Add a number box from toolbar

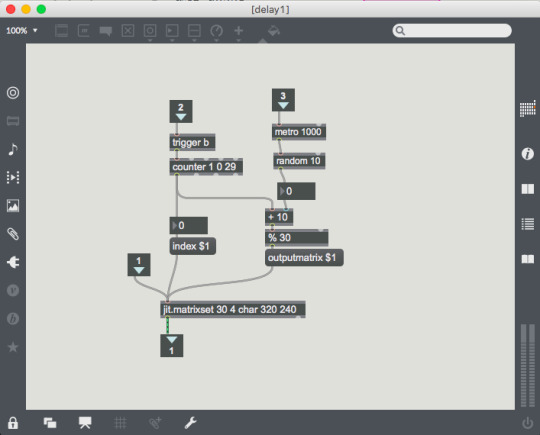point(172,31)
